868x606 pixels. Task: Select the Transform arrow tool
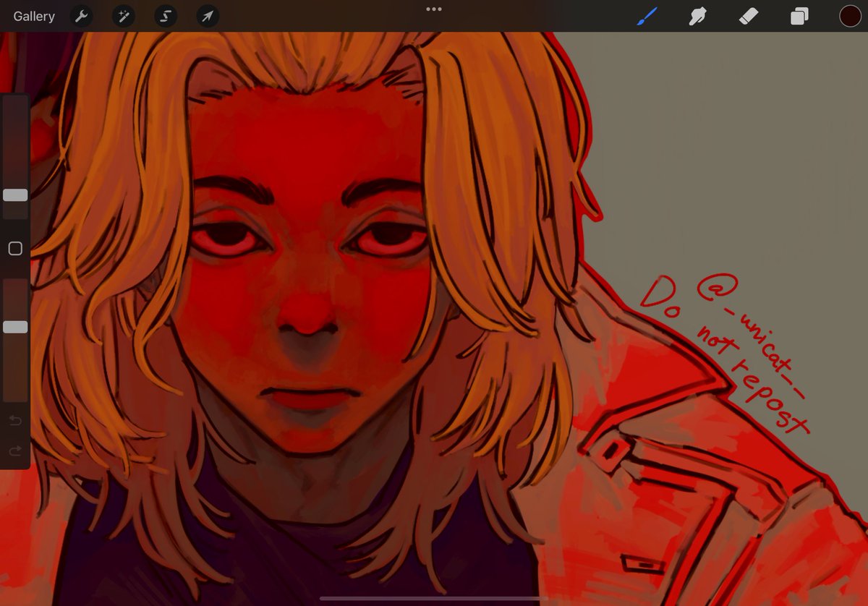click(x=208, y=16)
